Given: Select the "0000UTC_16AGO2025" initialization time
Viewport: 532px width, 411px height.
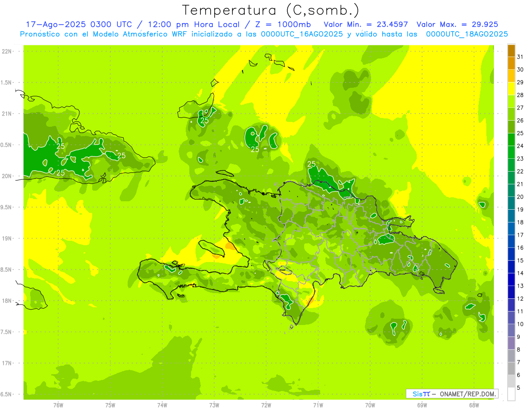Looking at the screenshot, I should [x=301, y=34].
